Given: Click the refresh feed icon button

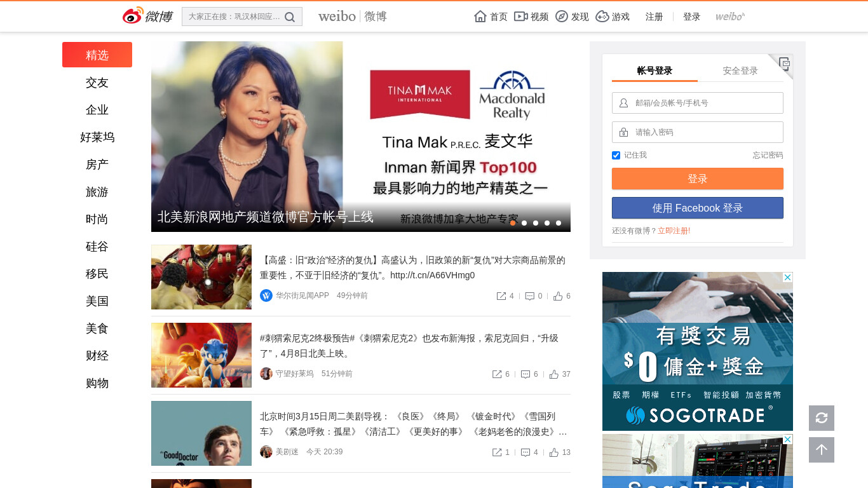Looking at the screenshot, I should coord(822,418).
